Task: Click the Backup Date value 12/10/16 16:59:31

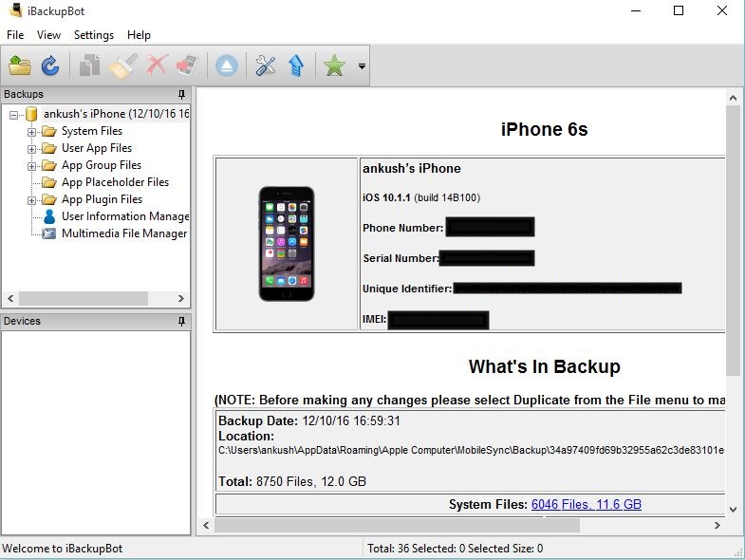Action: 351,420
